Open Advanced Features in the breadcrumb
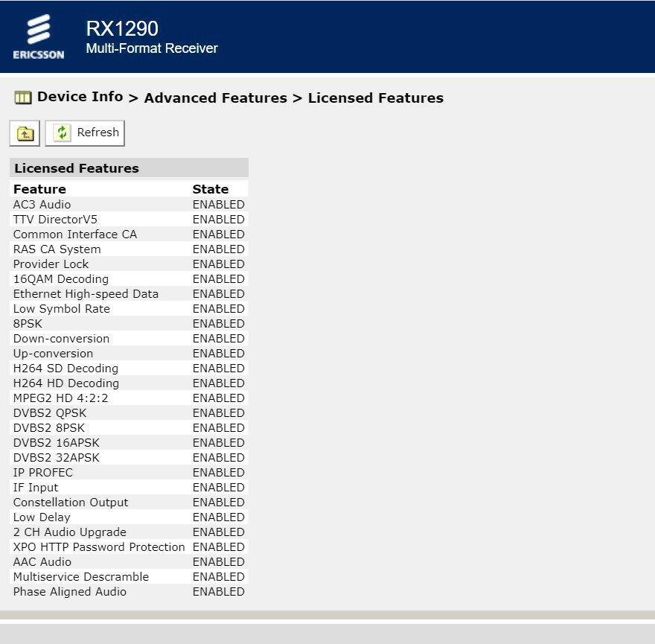The image size is (655, 644). click(x=215, y=98)
